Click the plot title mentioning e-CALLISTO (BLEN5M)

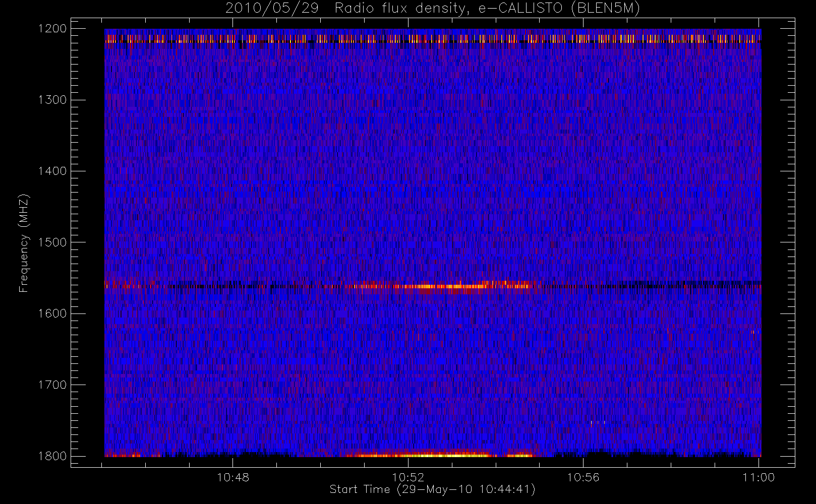tap(433, 9)
